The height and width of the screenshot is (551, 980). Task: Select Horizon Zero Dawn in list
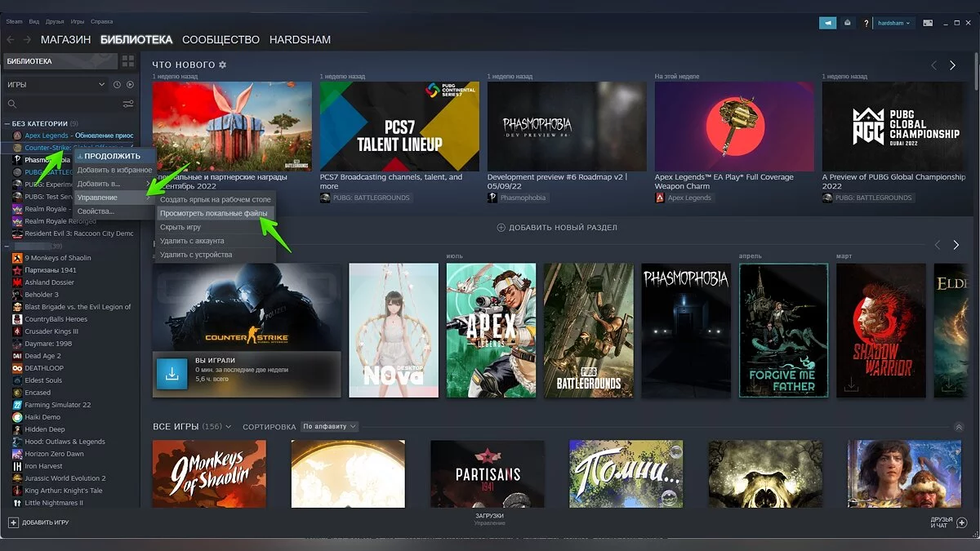click(54, 454)
